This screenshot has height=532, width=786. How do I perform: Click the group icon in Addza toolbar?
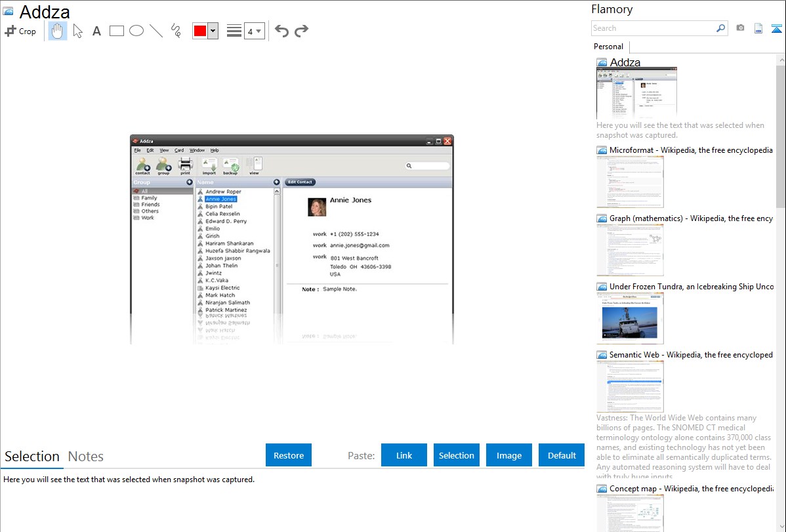click(163, 166)
